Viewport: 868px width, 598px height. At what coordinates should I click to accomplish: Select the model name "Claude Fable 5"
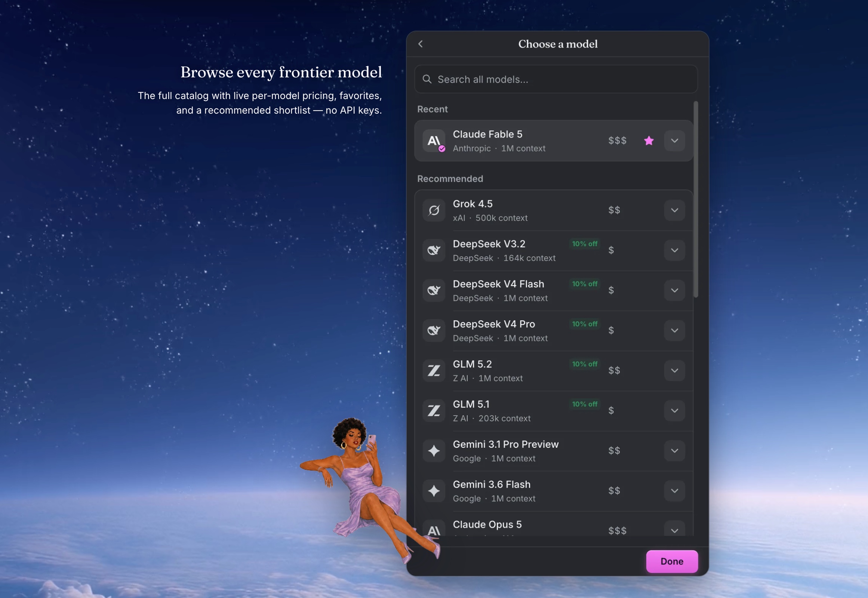(x=487, y=134)
